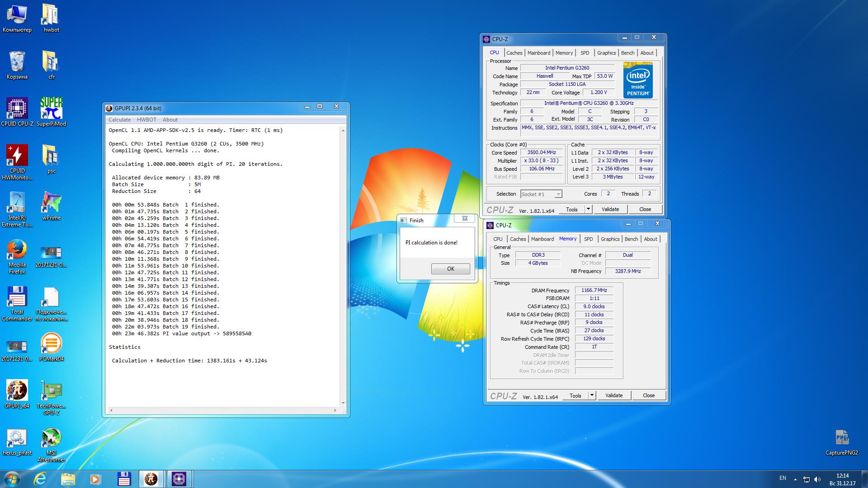The image size is (868, 488).
Task: Open About tab in top CPU-Z
Action: (x=646, y=53)
